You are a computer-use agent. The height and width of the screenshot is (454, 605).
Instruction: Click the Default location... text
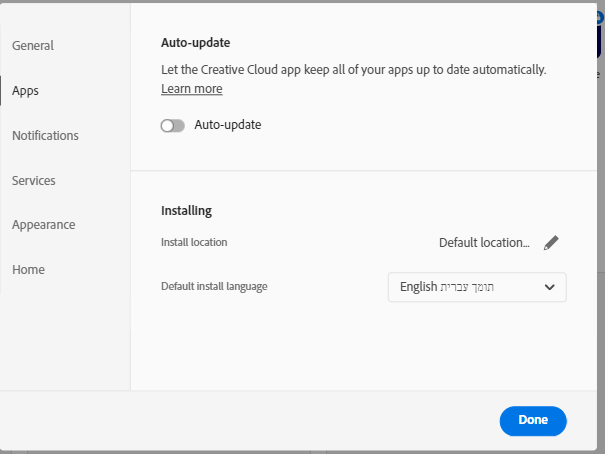click(x=484, y=243)
